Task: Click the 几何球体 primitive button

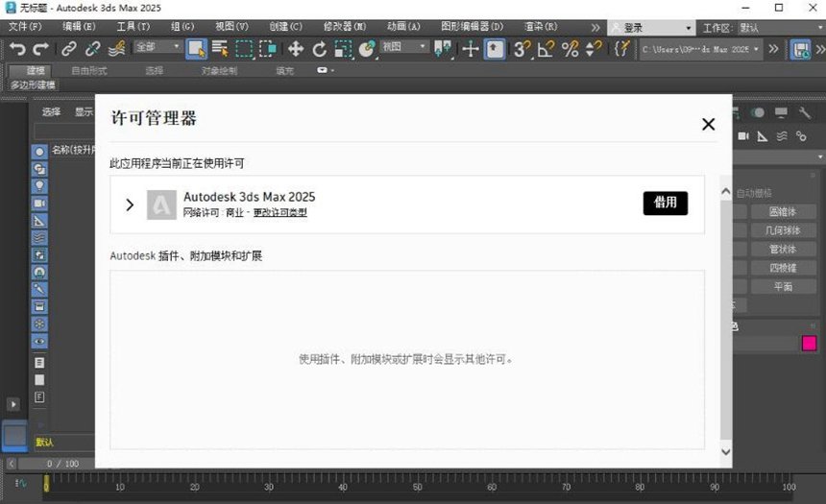Action: pyautogui.click(x=783, y=230)
